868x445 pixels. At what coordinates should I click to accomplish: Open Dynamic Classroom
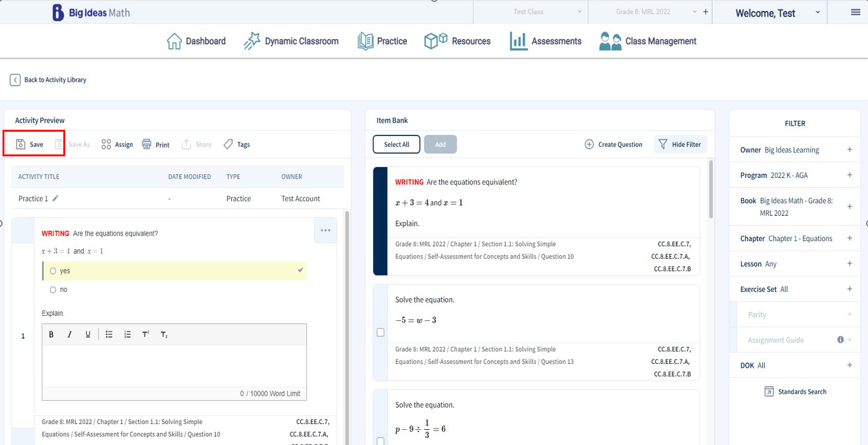click(x=291, y=41)
